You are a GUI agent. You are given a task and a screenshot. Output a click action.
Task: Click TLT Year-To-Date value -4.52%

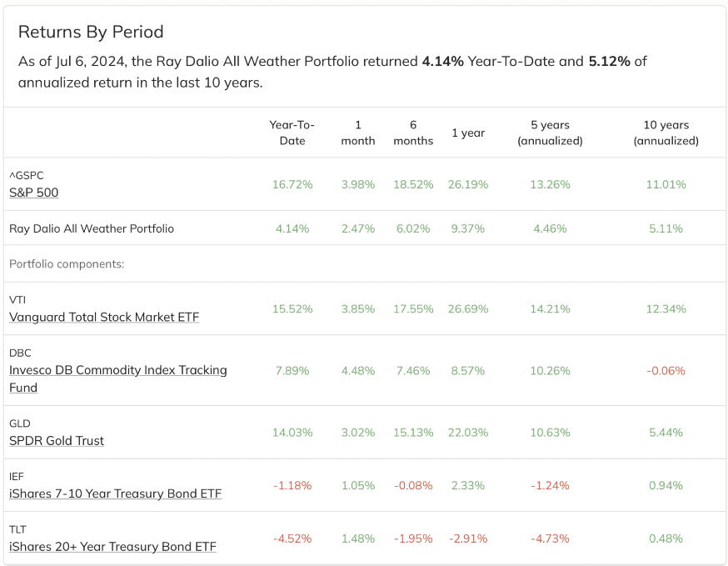(292, 538)
